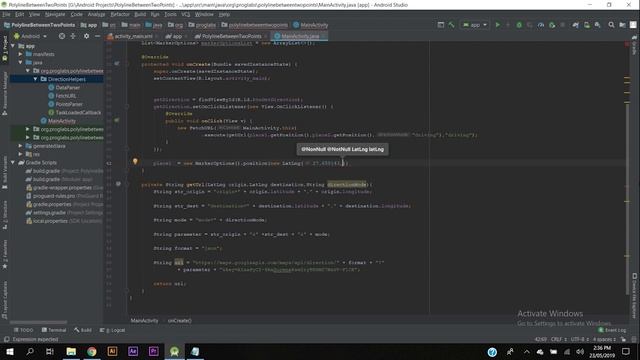Open Premiere Pro from taskbar
Viewport: 640px width, 360px height.
(x=153, y=351)
